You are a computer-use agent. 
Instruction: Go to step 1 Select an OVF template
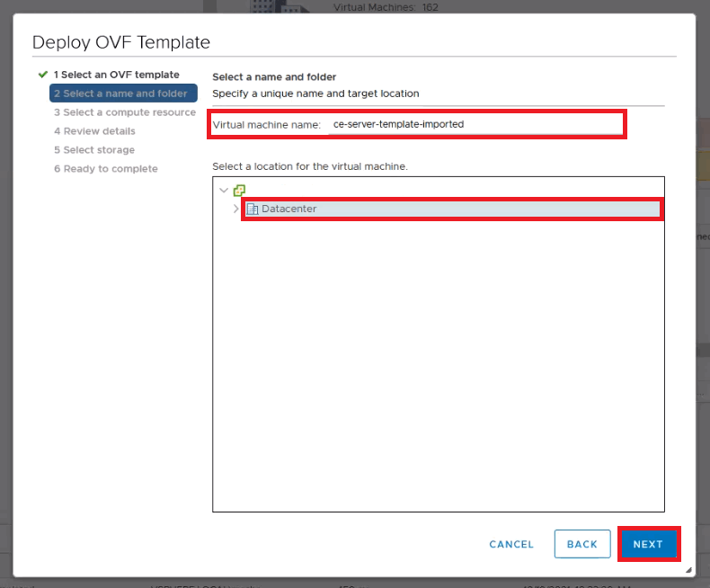(x=116, y=75)
